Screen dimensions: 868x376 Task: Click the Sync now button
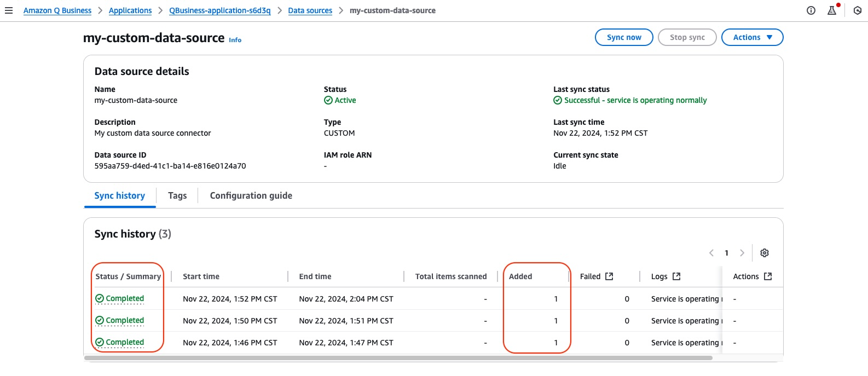[624, 37]
